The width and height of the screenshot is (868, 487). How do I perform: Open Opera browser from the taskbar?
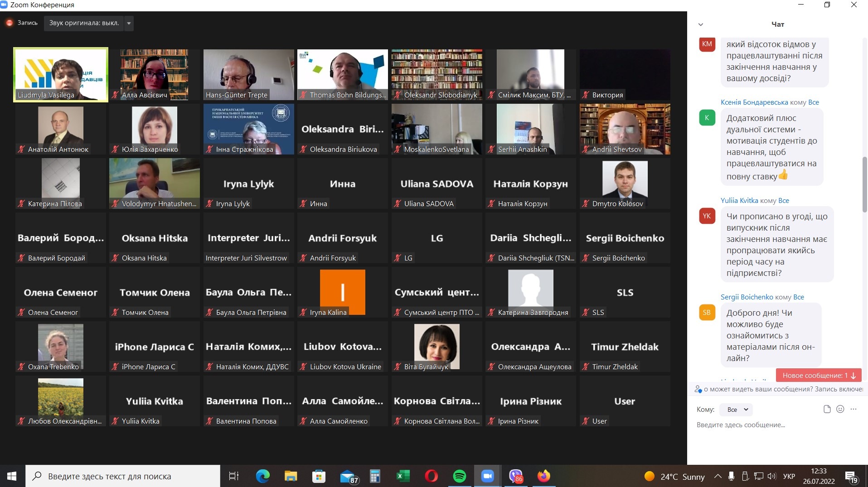point(431,476)
